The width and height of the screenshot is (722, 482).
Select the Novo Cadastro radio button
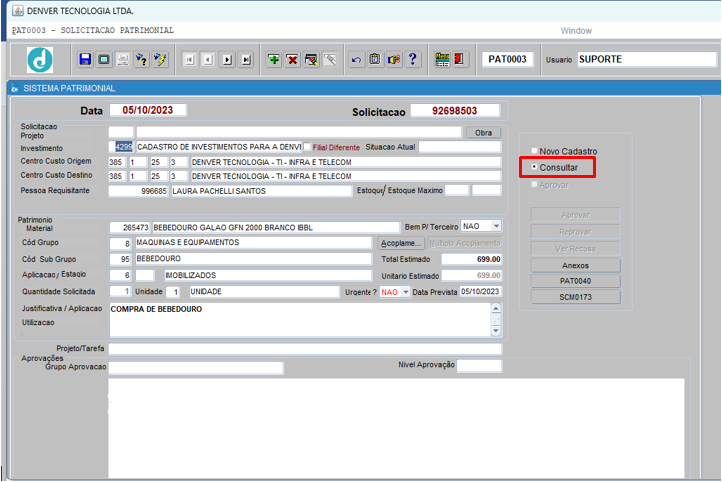(535, 151)
